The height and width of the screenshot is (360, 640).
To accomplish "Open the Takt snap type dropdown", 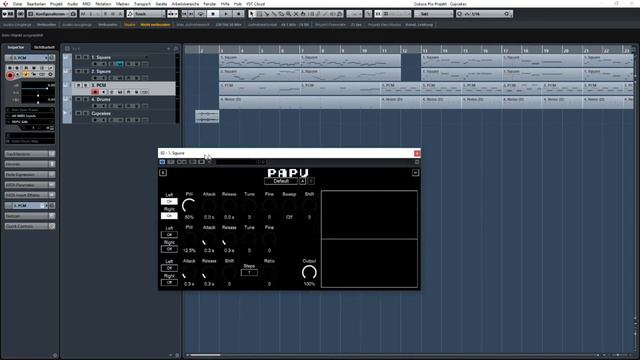I will coord(433,14).
